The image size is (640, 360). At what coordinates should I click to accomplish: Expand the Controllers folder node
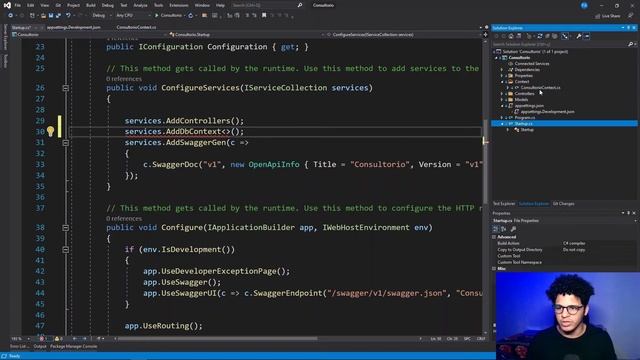point(502,94)
